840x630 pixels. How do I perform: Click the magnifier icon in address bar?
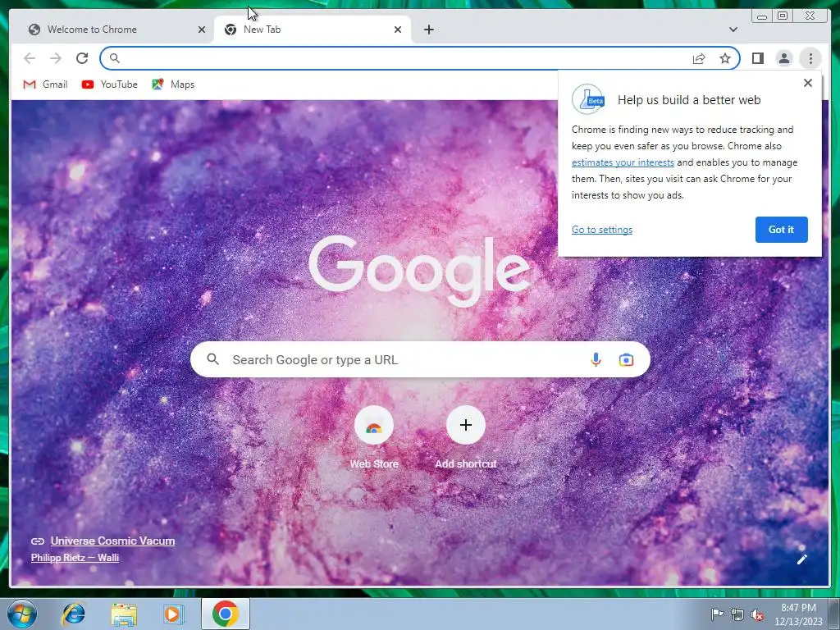[x=114, y=58]
